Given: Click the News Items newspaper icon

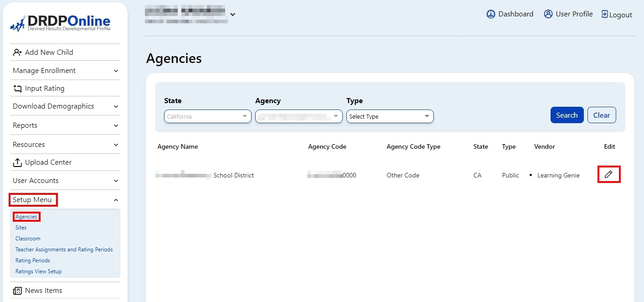Looking at the screenshot, I should tap(17, 291).
